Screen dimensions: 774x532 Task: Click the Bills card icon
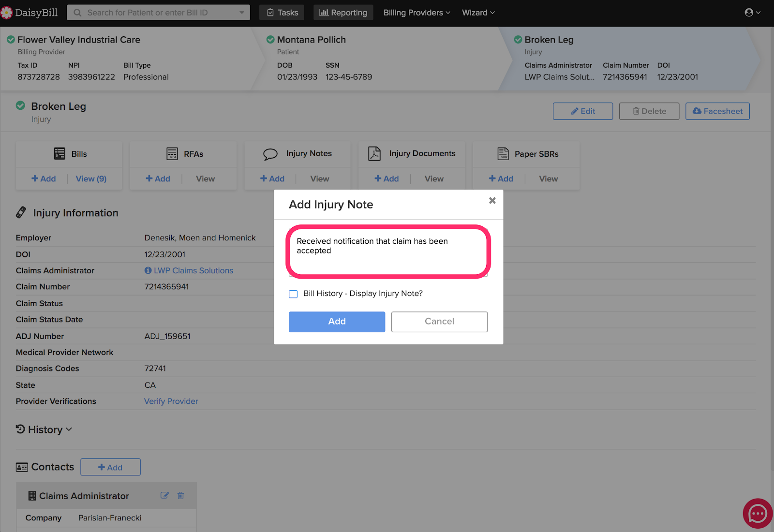60,154
